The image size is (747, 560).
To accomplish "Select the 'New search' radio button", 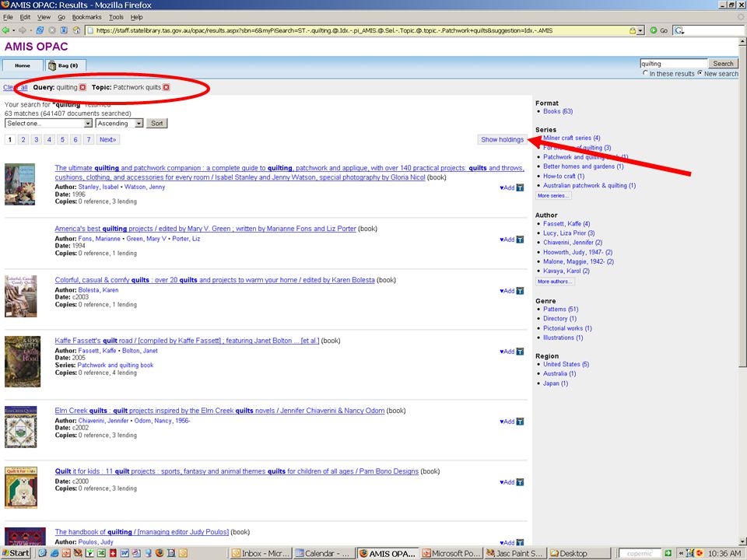I will (700, 73).
